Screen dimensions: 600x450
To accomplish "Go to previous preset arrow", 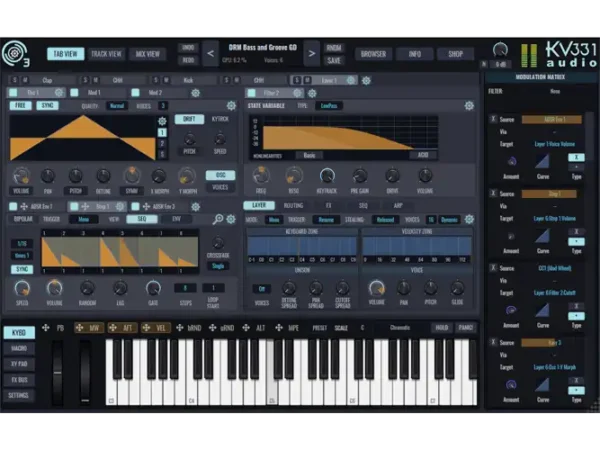I will coord(210,54).
